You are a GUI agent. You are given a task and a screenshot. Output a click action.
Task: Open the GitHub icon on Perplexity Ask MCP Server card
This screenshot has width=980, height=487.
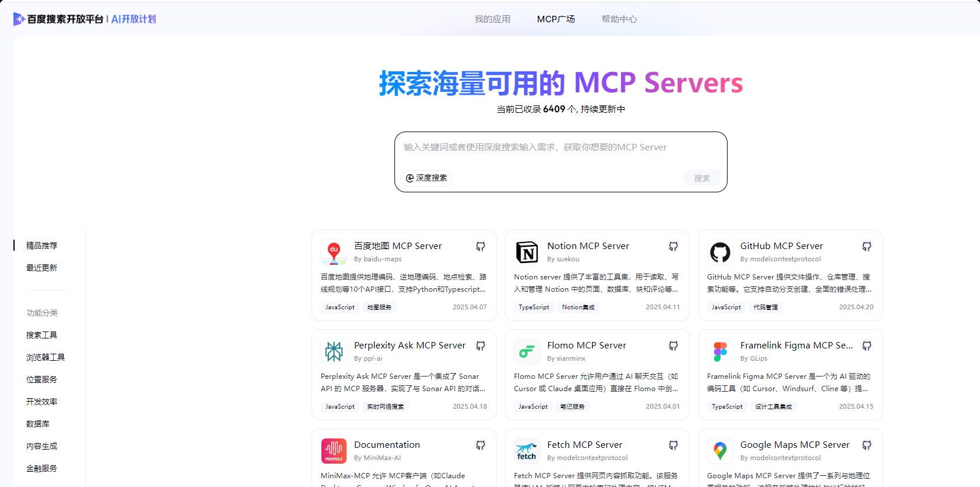(x=480, y=346)
